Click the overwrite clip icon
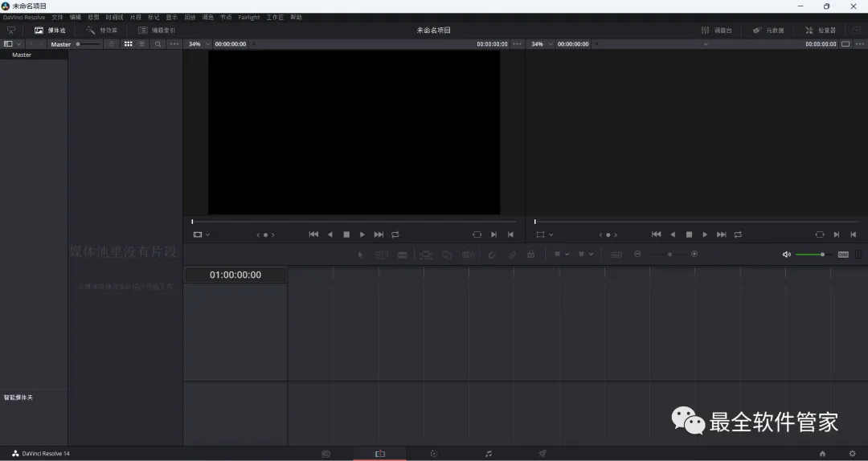Image resolution: width=868 pixels, height=461 pixels. tap(447, 255)
